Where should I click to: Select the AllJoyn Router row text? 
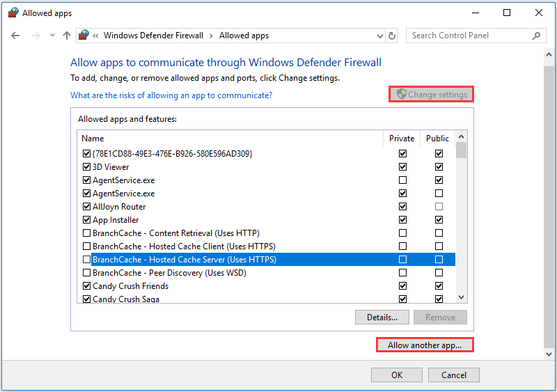click(119, 207)
